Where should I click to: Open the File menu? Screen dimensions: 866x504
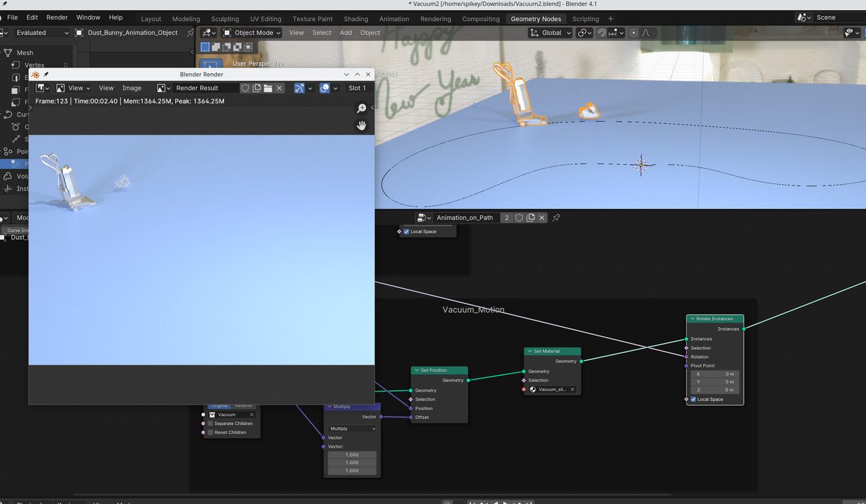coord(12,18)
